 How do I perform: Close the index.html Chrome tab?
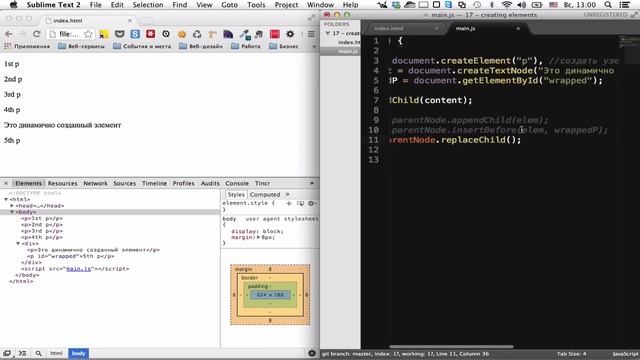point(130,20)
